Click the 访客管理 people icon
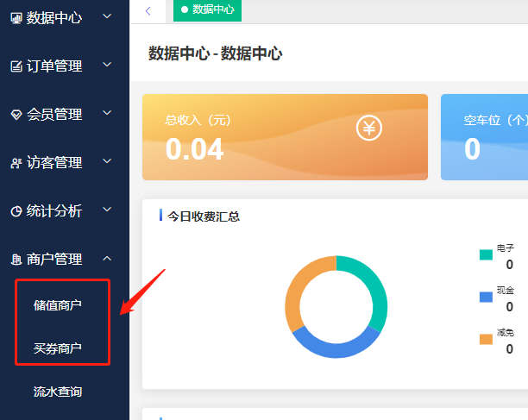The height and width of the screenshot is (420, 528). point(16,163)
